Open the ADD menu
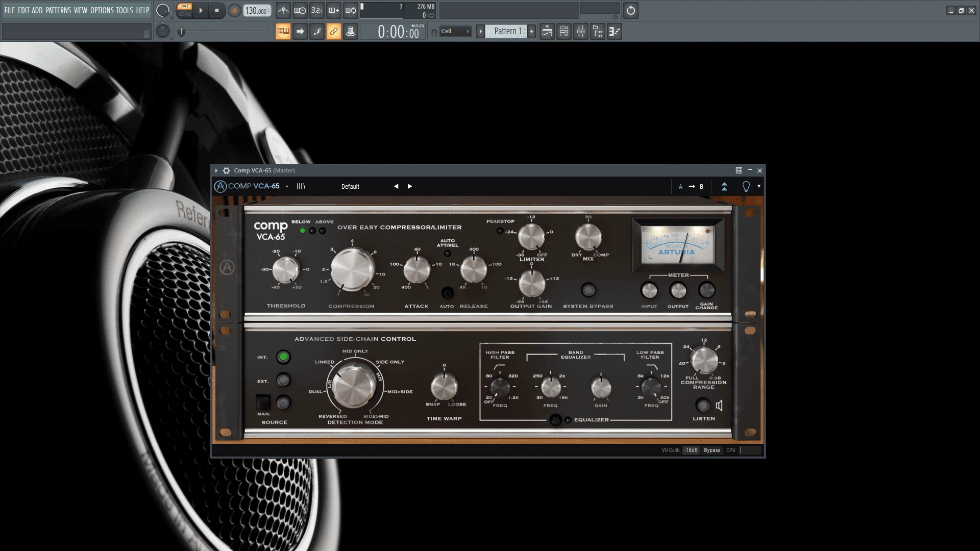The width and height of the screenshot is (980, 551). [x=37, y=10]
